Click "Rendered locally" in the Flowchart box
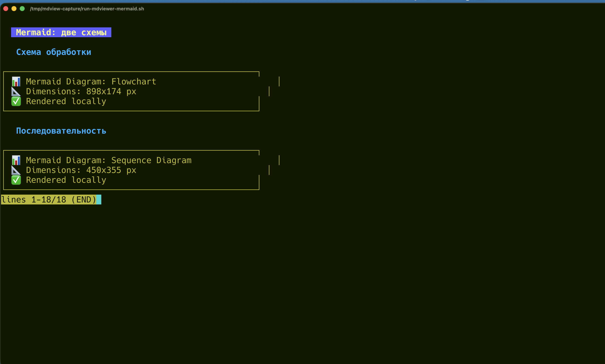This screenshot has width=605, height=364. 66,101
